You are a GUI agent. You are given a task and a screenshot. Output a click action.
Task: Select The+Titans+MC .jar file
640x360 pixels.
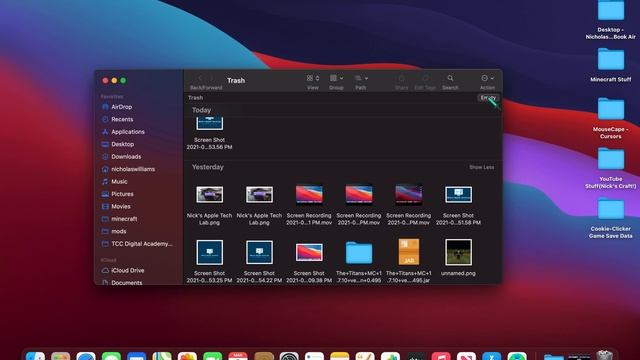pyautogui.click(x=409, y=261)
